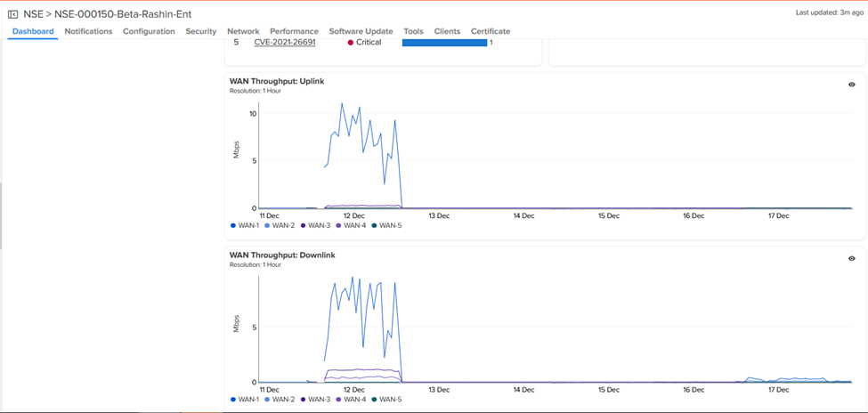Go to the Security tab
This screenshot has width=868, height=413.
point(200,31)
